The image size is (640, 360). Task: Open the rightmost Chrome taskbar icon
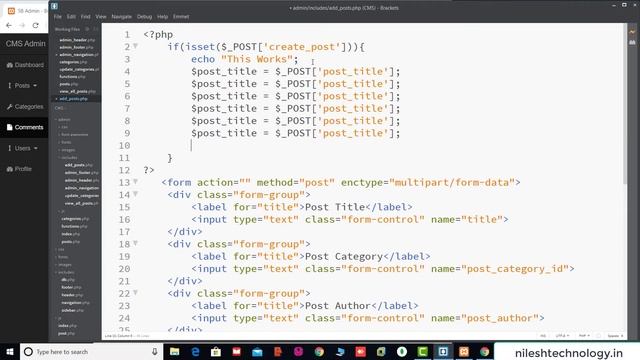484,351
